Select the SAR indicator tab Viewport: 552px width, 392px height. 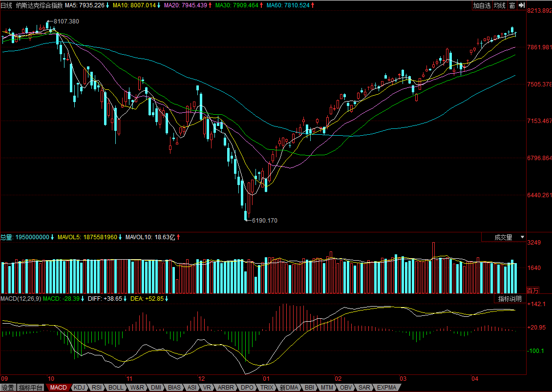pyautogui.click(x=364, y=388)
